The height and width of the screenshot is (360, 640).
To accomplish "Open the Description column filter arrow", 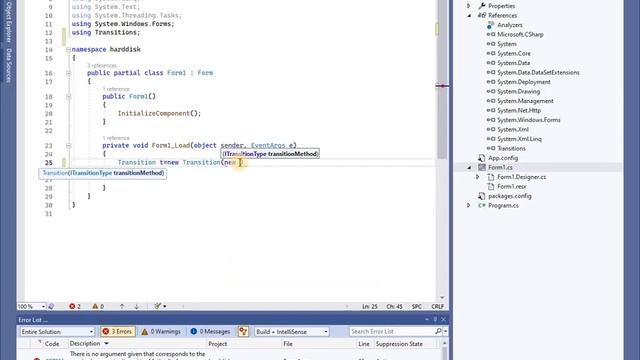I will 107,344.
